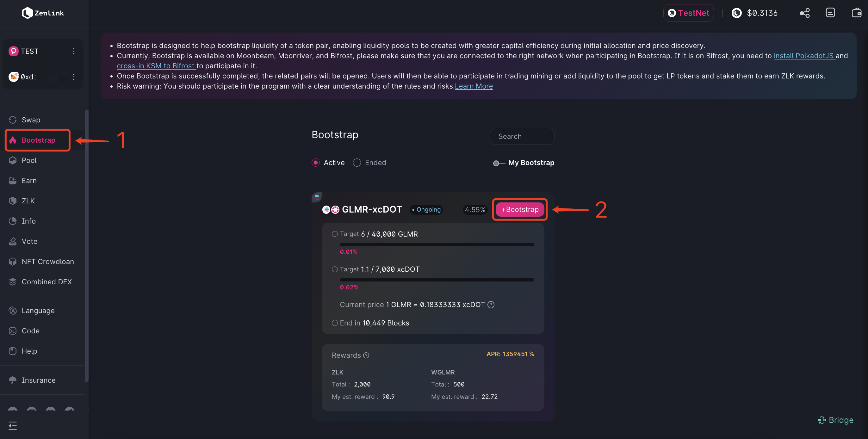
Task: Click the 4.55% badge
Action: pyautogui.click(x=475, y=210)
